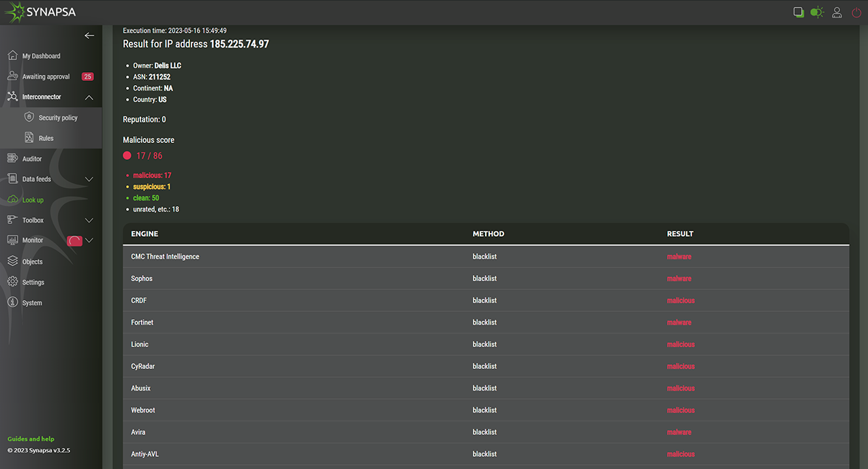Click the Synapsa logo in the header
The height and width of the screenshot is (469, 868).
point(41,12)
